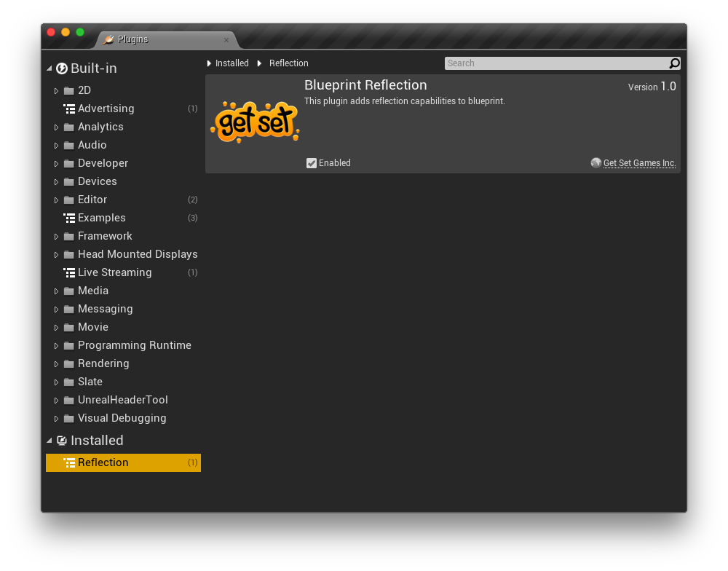Select the Blueprint Reflection plugin title
728x571 pixels.
[x=365, y=85]
